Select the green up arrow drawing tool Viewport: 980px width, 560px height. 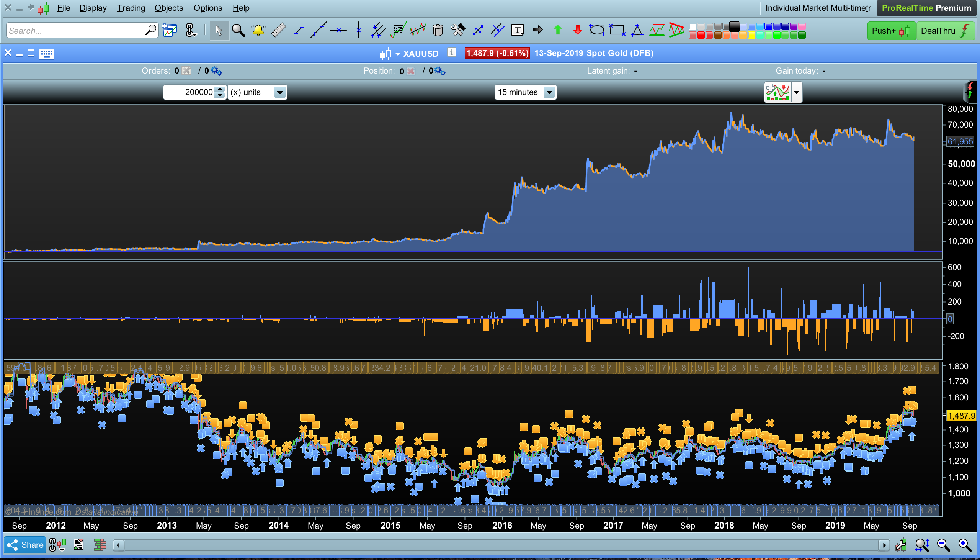pyautogui.click(x=557, y=30)
